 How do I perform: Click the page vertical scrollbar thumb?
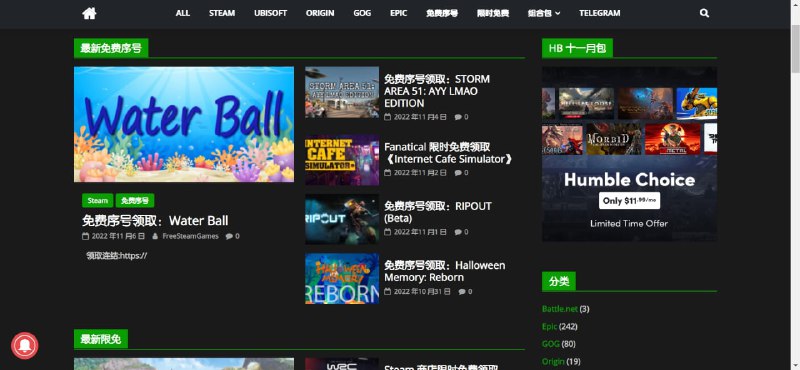795,50
